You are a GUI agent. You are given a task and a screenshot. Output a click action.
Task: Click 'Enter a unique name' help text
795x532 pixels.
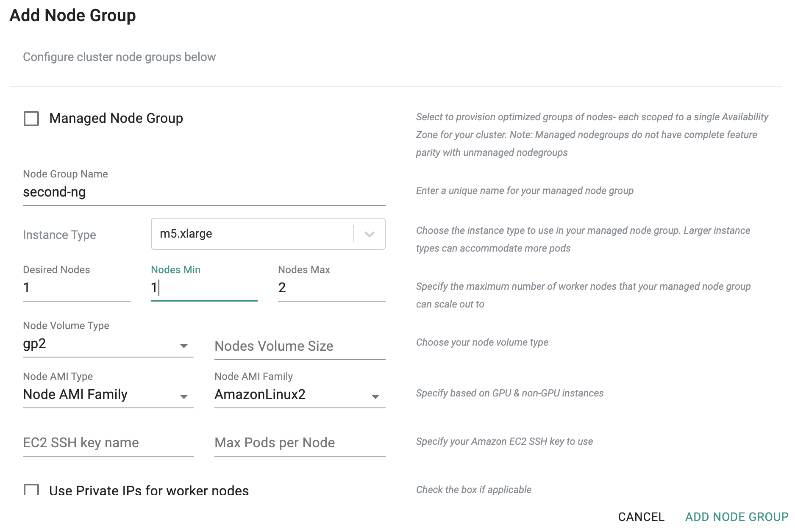[x=525, y=191]
